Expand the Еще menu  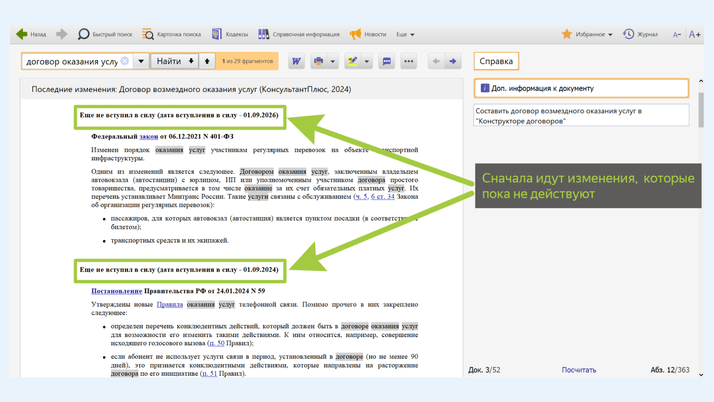coord(405,34)
